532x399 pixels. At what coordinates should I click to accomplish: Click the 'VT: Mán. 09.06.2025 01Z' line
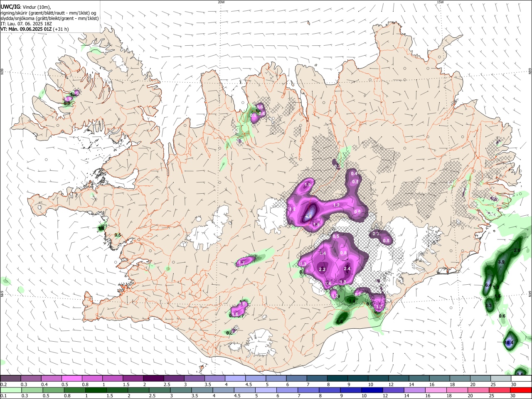pos(26,29)
